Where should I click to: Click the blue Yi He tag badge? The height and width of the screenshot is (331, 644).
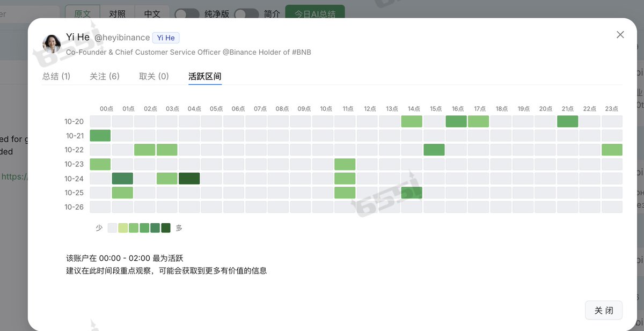[166, 38]
